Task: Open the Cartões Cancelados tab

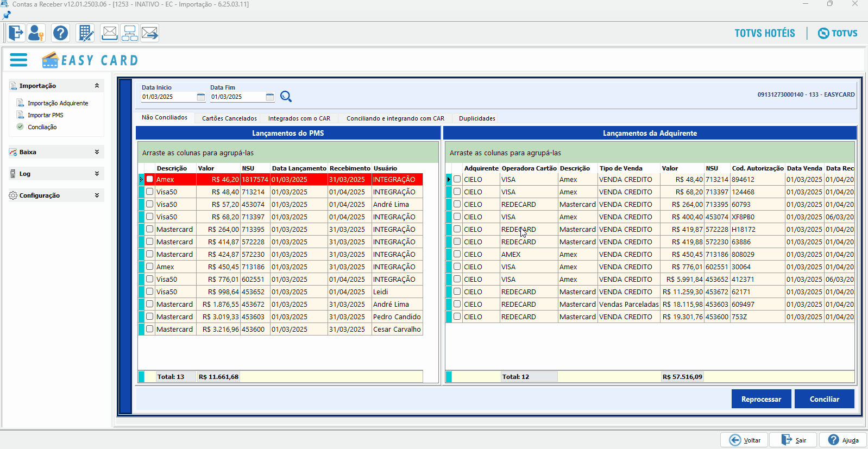Action: (x=229, y=118)
